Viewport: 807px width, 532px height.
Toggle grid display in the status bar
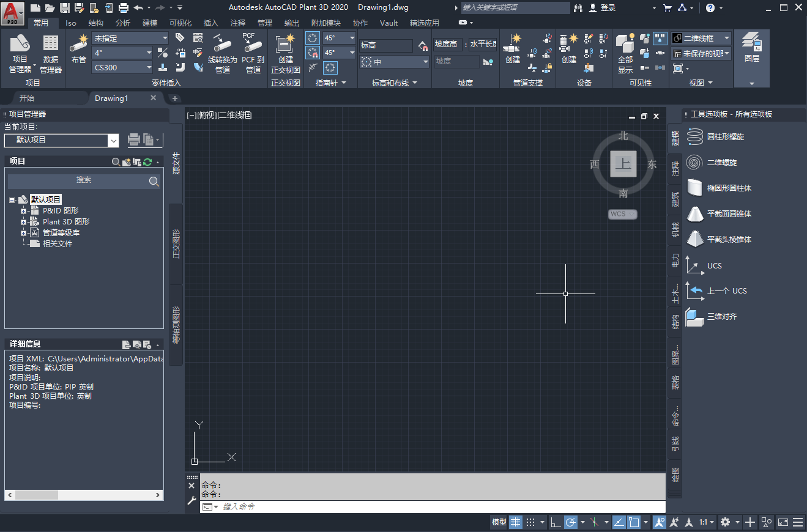click(516, 522)
